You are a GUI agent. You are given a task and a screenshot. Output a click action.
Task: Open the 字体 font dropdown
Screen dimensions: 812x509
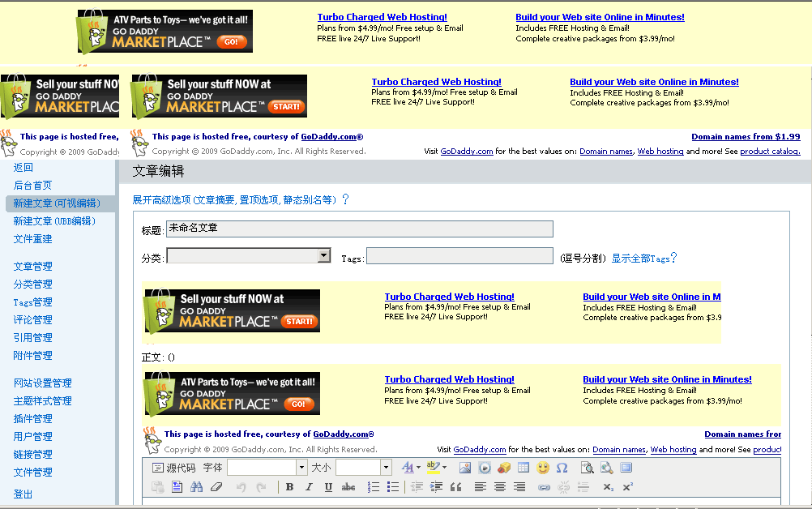[301, 468]
